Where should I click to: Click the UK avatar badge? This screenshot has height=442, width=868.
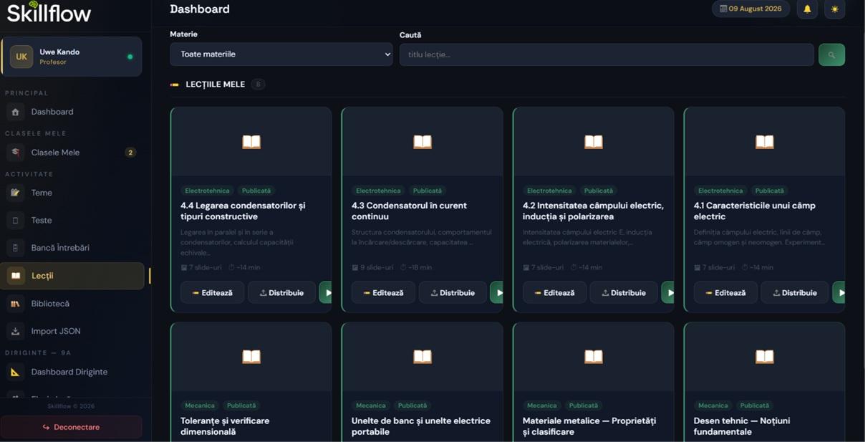click(x=21, y=57)
